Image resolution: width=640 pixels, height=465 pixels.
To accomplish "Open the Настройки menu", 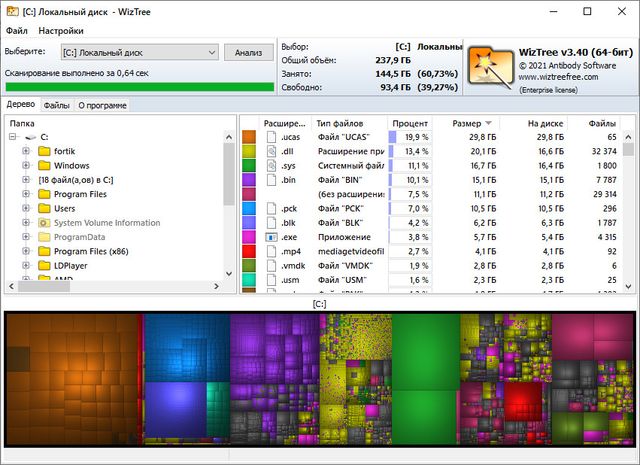I will pos(61,31).
